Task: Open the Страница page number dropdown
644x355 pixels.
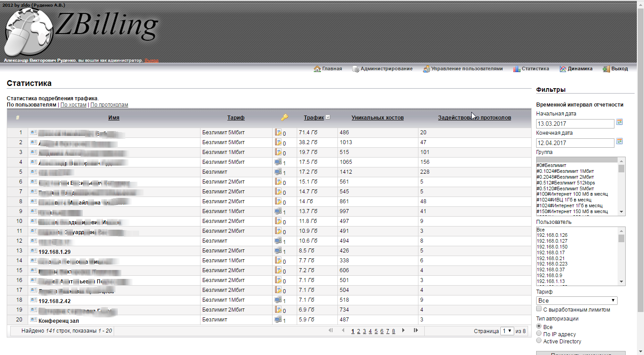Action: tap(507, 331)
